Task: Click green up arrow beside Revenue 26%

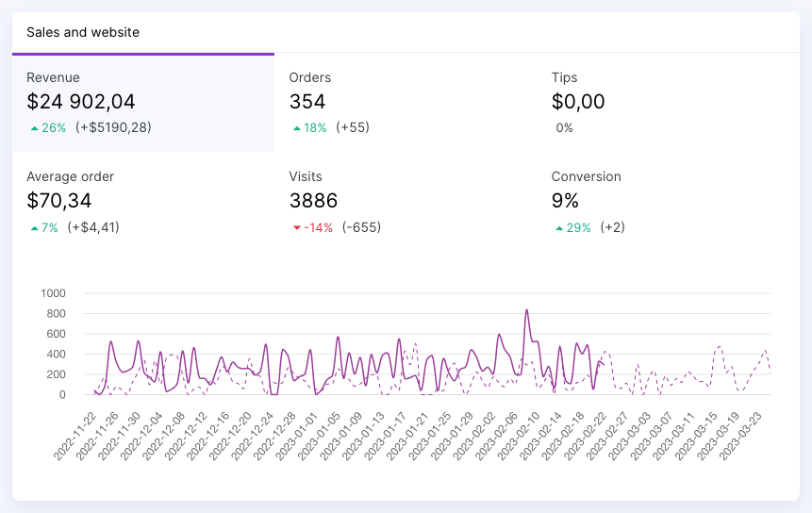Action: tap(35, 128)
